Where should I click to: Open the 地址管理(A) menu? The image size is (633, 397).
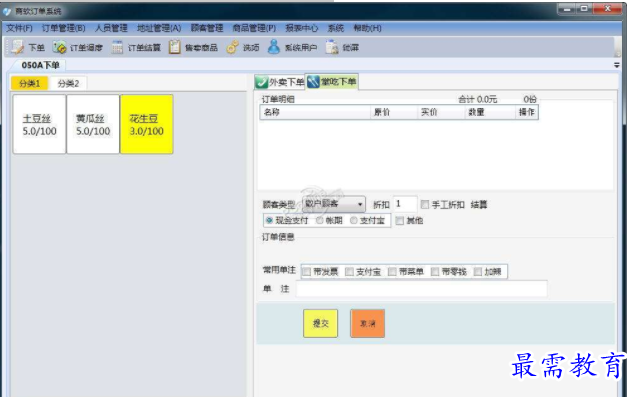[159, 28]
